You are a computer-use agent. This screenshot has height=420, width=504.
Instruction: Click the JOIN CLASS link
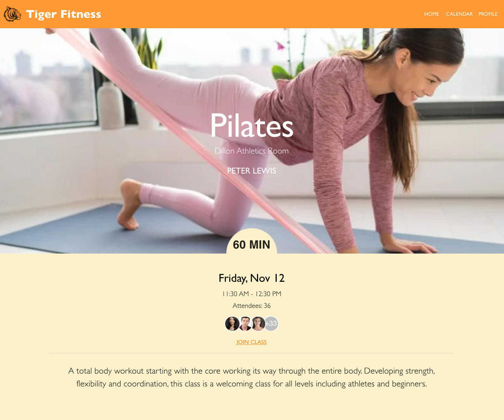[251, 342]
